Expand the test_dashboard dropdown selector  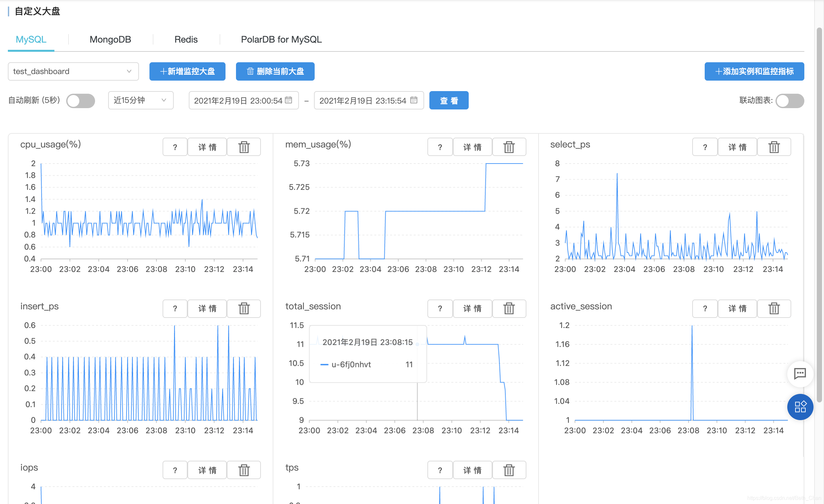coord(73,71)
